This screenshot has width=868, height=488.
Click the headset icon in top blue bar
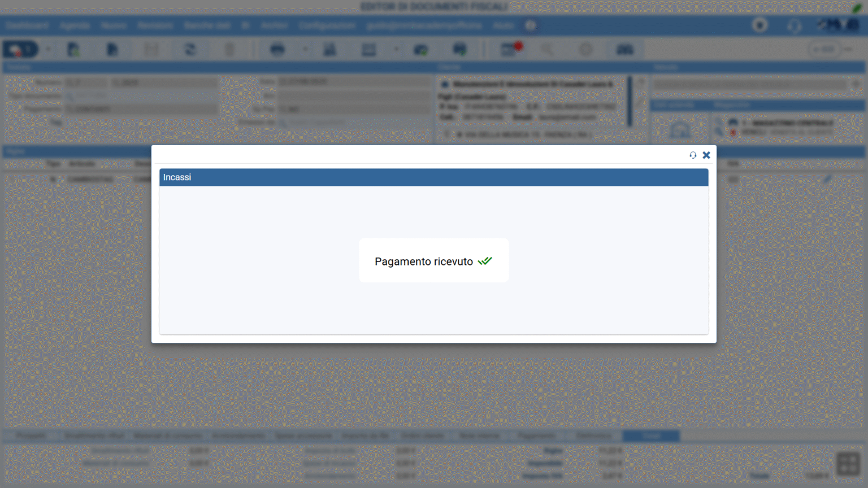pyautogui.click(x=794, y=25)
